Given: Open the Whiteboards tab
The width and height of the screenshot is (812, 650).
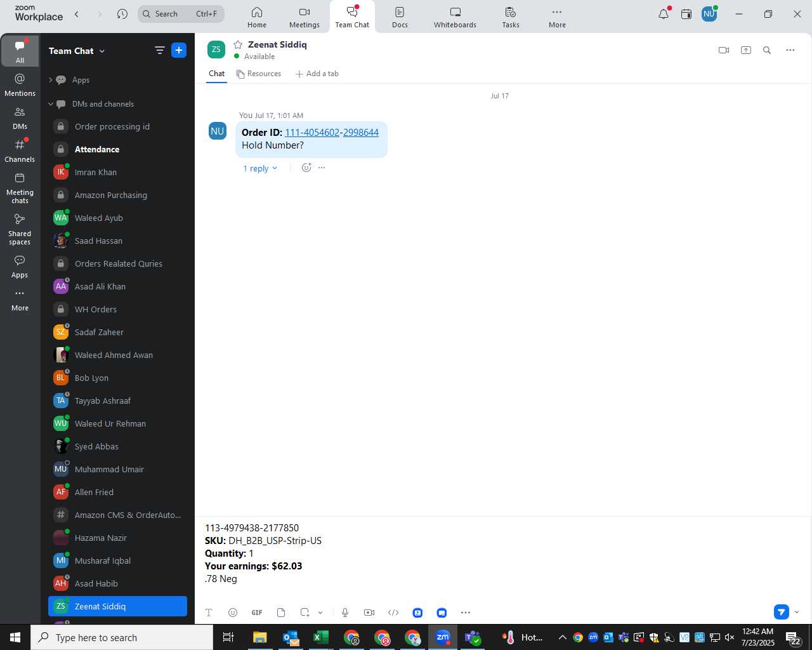Looking at the screenshot, I should click(x=455, y=17).
